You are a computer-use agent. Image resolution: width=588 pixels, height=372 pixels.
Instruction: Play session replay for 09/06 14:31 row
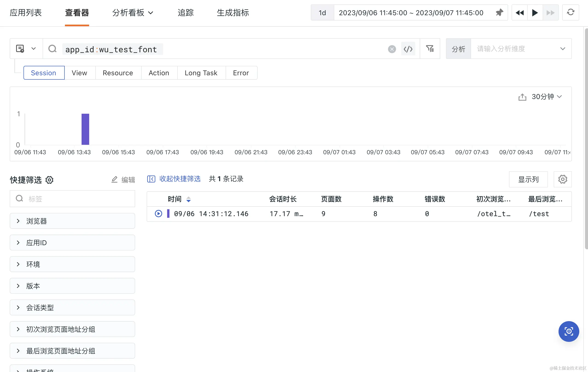(158, 214)
